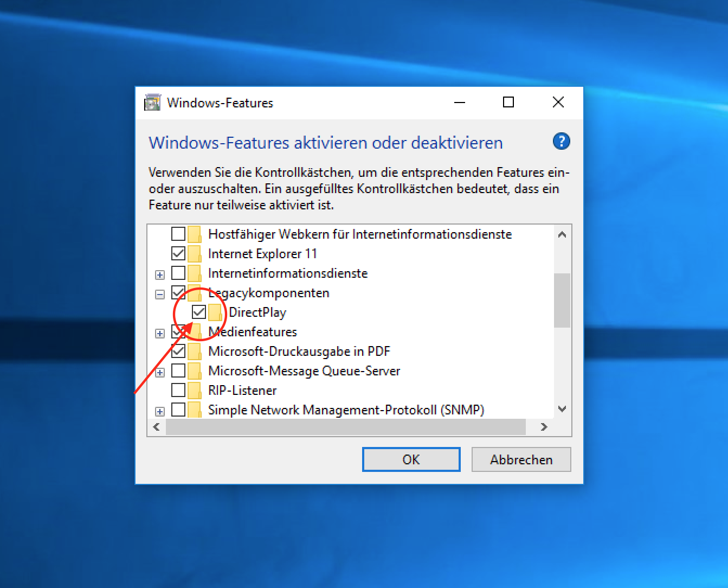Screen dimensions: 728x588
Task: Select the Medienfeatures row label
Action: pyautogui.click(x=253, y=332)
